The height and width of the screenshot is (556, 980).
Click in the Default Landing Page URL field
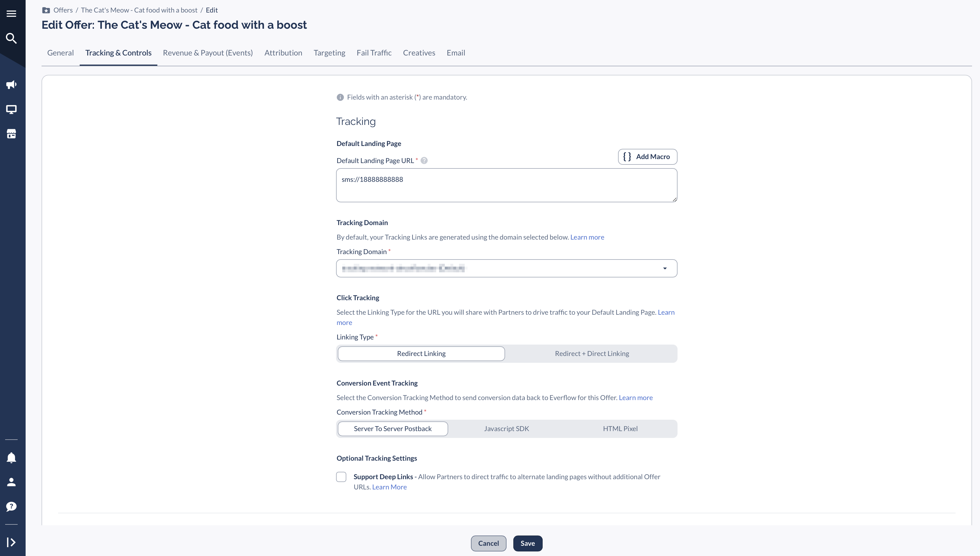(507, 185)
